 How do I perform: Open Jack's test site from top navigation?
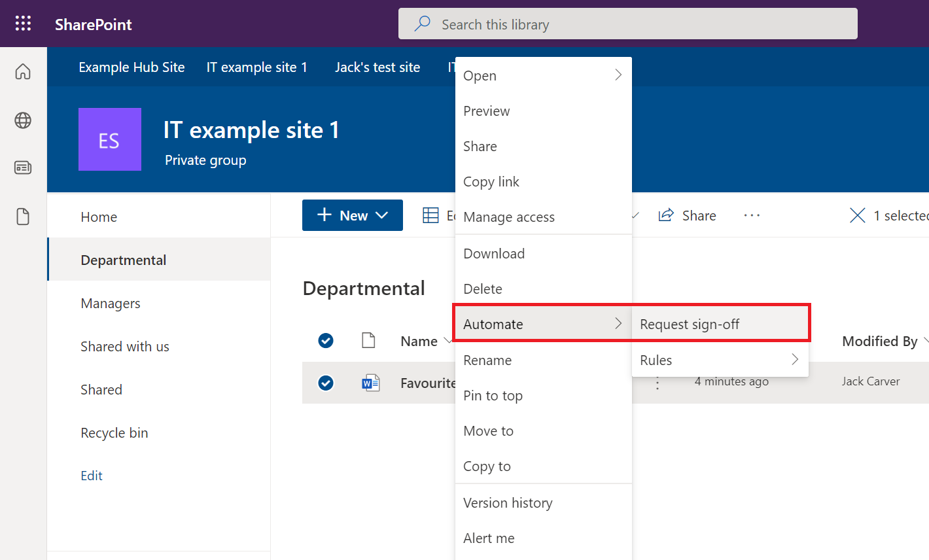(x=377, y=67)
